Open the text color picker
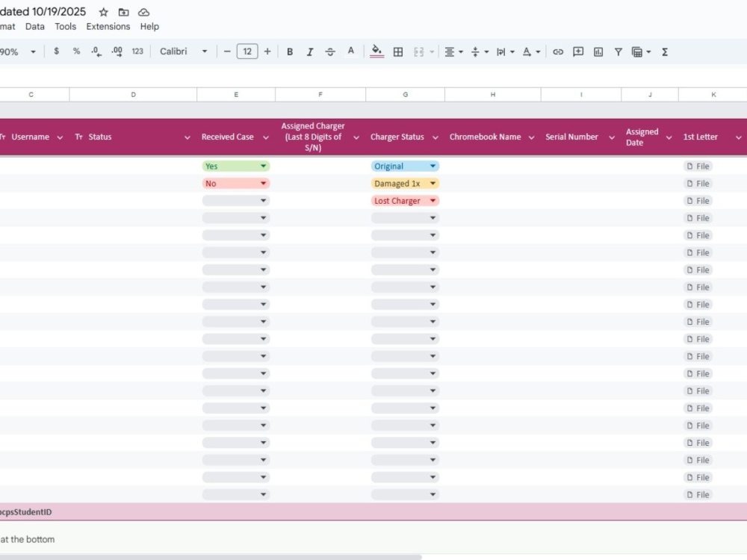747x560 pixels. 350,52
